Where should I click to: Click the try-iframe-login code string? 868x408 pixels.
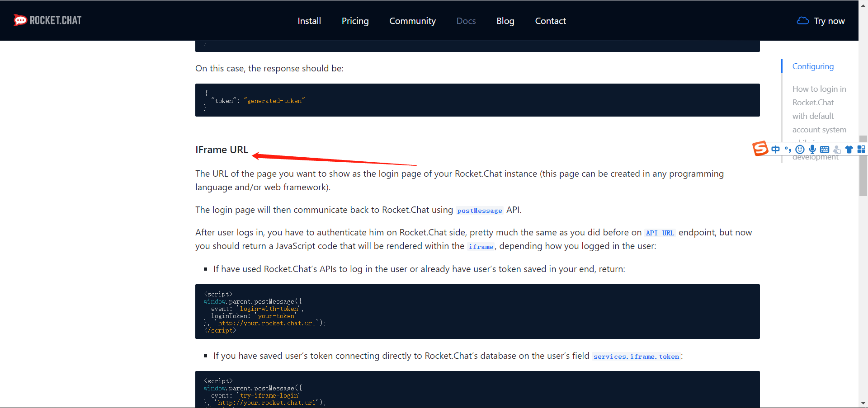click(269, 396)
